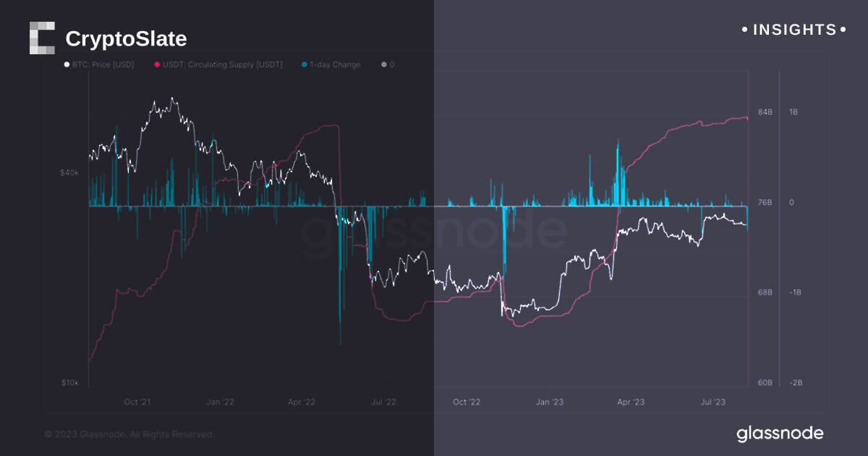Open the Insights label

click(x=794, y=30)
